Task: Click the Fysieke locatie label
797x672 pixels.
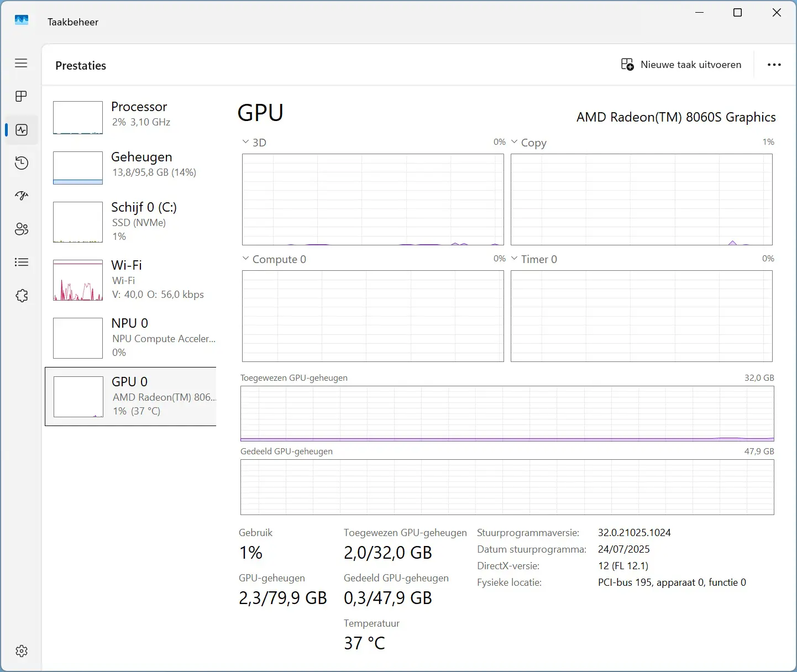Action: pos(510,582)
